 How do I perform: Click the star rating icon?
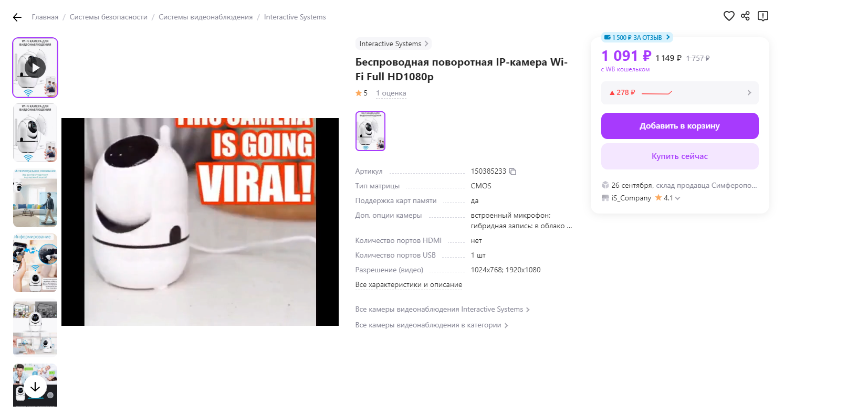click(358, 93)
